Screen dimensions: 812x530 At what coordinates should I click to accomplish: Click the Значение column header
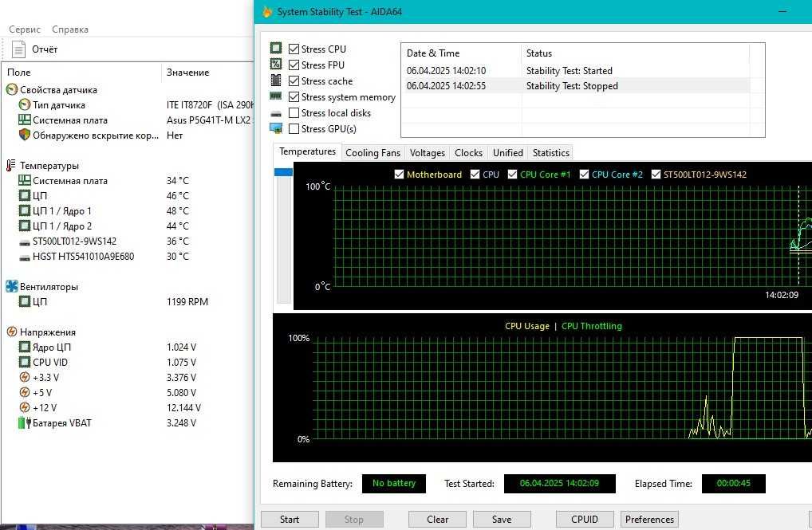tap(208, 73)
